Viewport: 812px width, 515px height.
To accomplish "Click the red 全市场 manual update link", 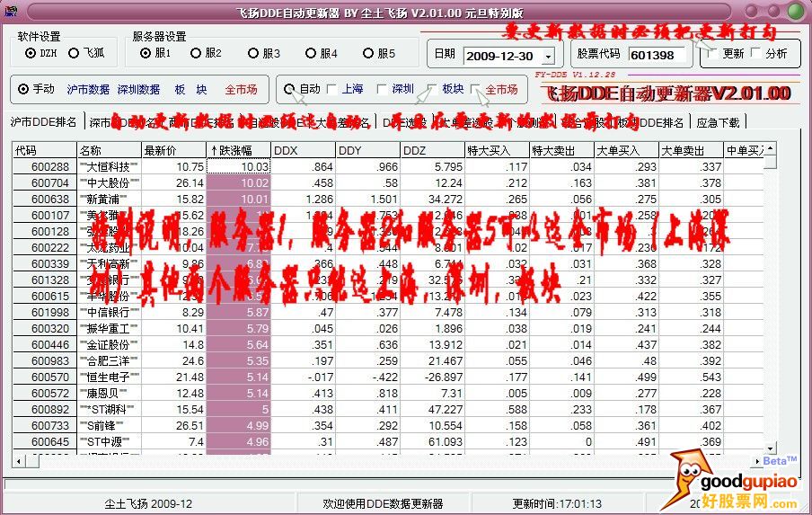I will coord(242,90).
